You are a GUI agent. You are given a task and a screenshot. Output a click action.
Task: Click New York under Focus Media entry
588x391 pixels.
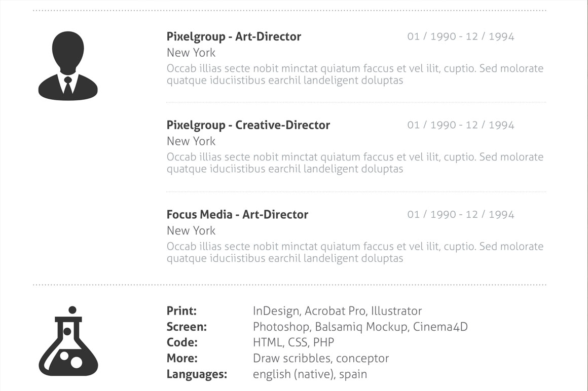coord(191,230)
